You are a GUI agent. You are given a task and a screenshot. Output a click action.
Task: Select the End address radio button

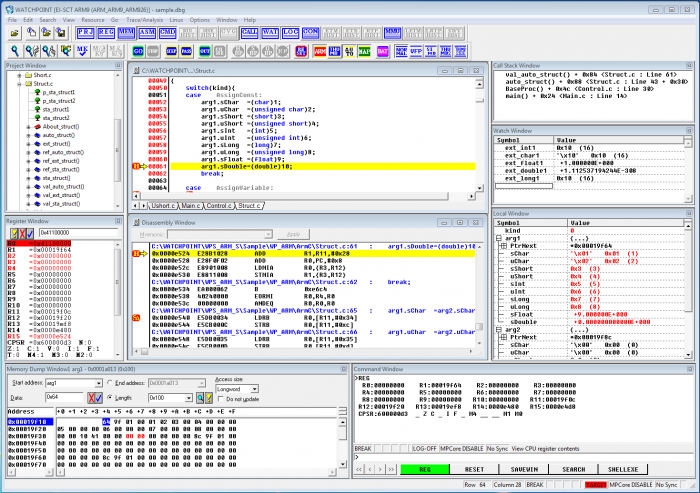110,383
